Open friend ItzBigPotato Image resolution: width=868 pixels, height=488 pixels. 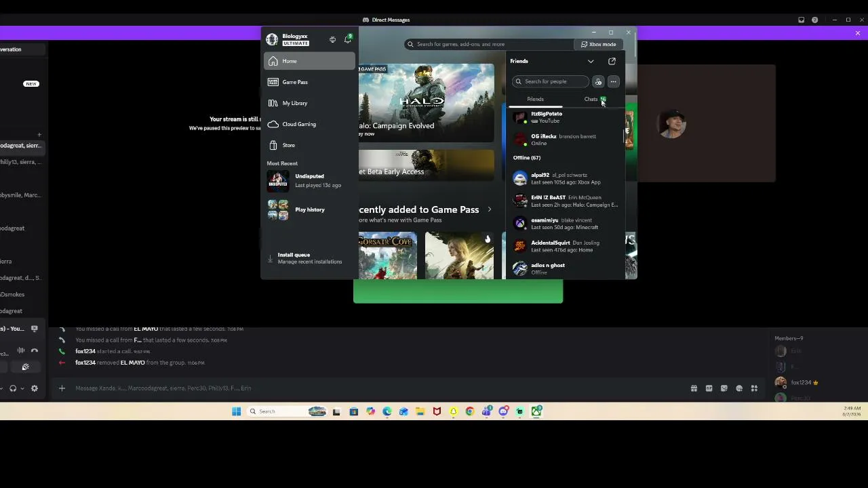tap(566, 117)
